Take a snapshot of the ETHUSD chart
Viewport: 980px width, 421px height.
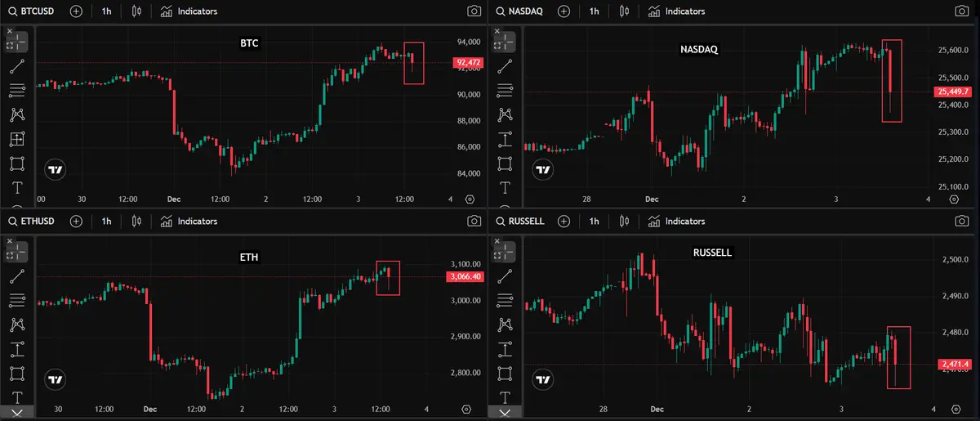point(474,221)
